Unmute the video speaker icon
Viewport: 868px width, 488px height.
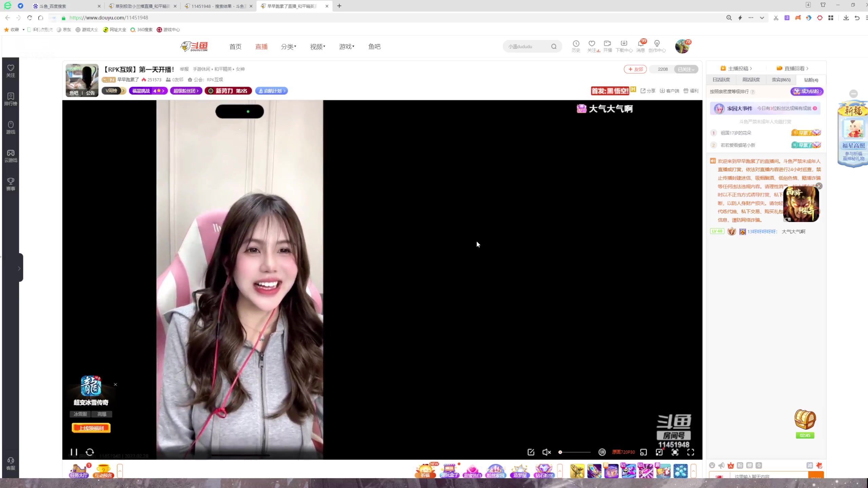546,452
